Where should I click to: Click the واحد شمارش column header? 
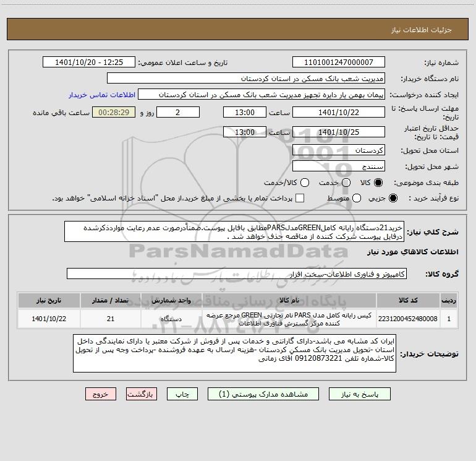pos(171,300)
